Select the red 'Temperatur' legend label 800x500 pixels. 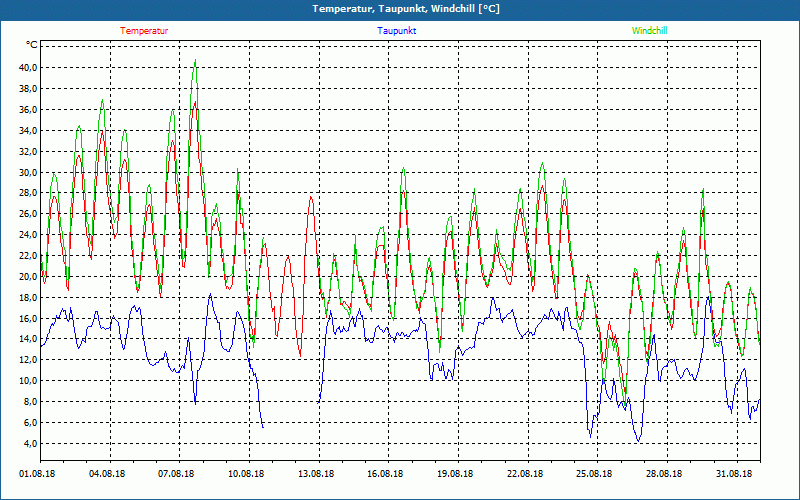tap(144, 31)
